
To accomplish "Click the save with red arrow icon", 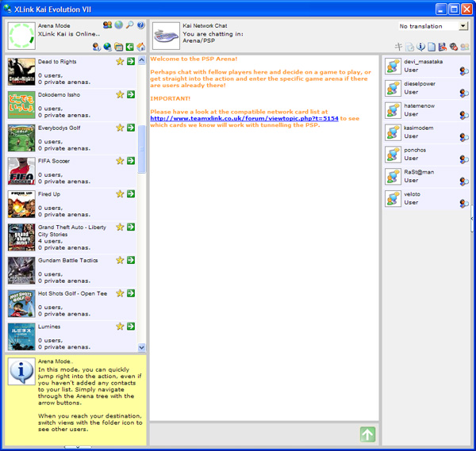I will [443, 47].
